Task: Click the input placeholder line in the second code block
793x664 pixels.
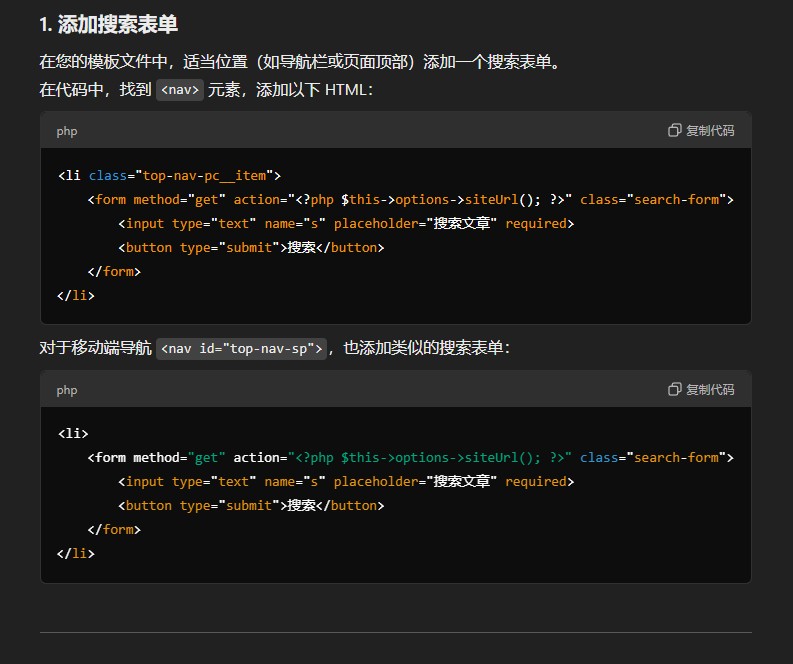Action: [345, 481]
